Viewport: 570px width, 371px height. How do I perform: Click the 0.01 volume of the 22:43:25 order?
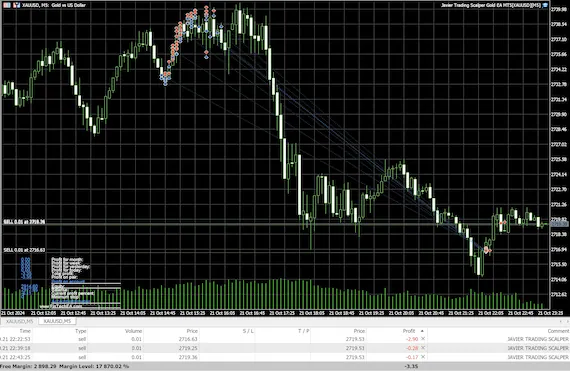[137, 357]
